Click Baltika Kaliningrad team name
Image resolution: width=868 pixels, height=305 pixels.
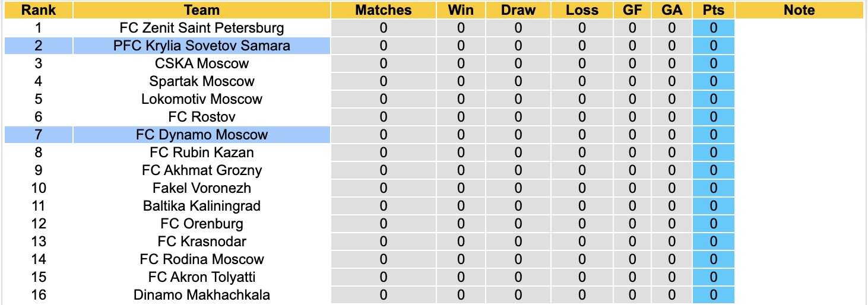coord(202,206)
